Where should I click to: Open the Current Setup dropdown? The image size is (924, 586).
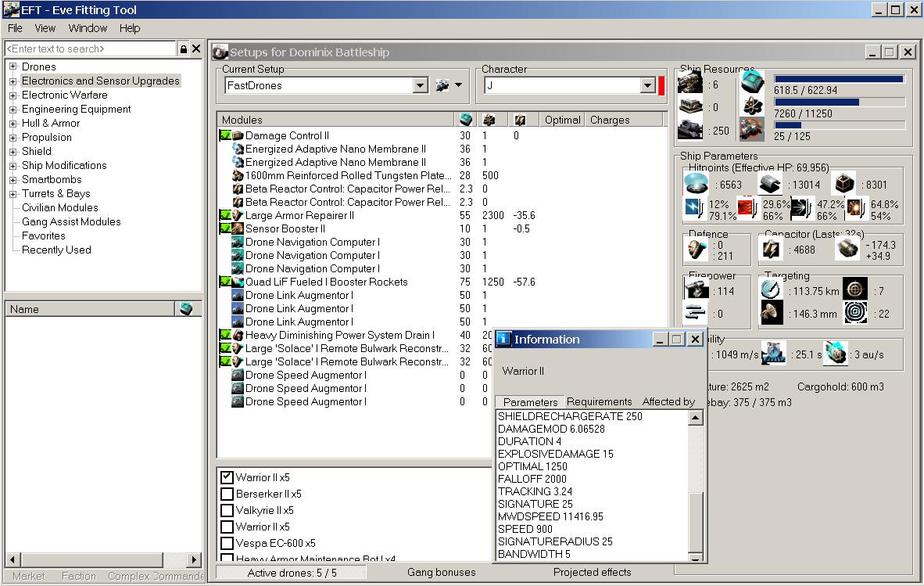coord(420,85)
